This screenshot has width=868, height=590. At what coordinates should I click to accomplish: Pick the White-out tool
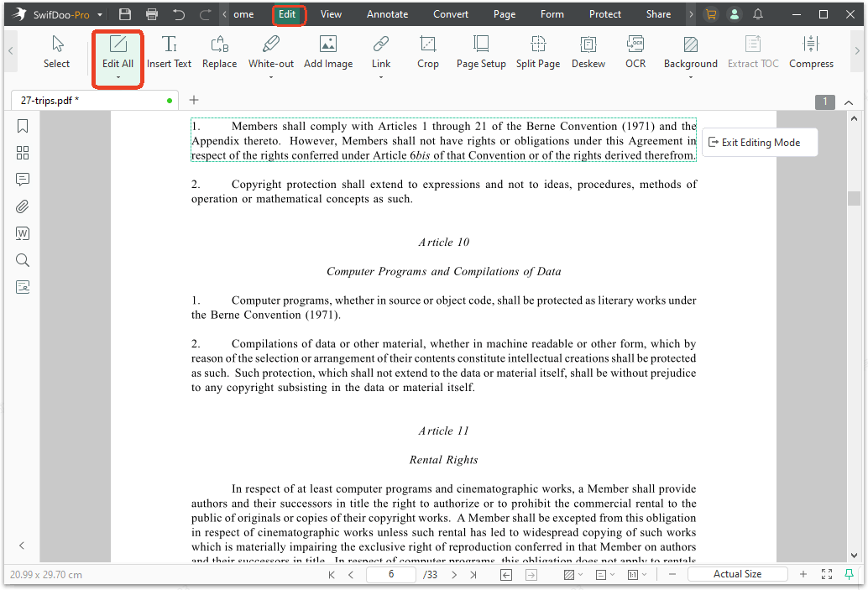270,52
